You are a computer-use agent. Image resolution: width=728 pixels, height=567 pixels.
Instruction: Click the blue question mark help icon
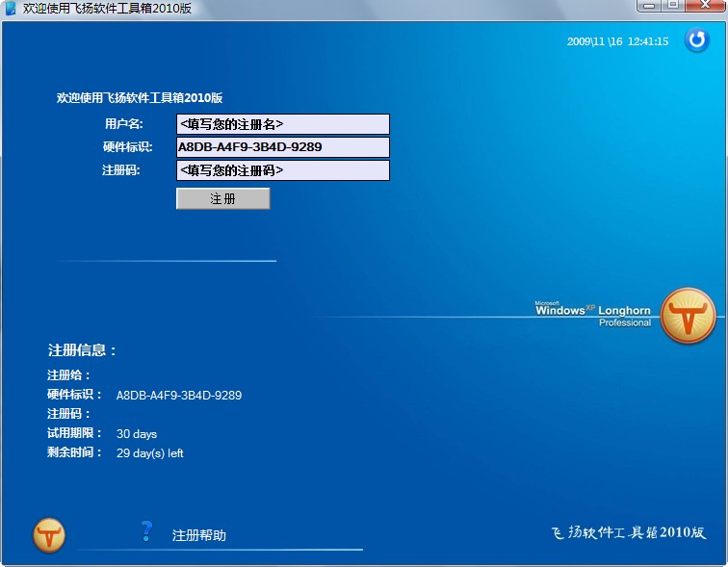pyautogui.click(x=146, y=531)
